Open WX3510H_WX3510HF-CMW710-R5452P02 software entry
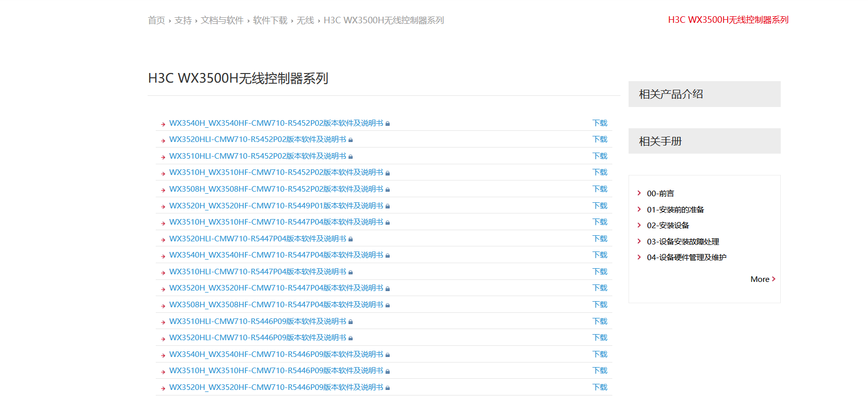 (276, 172)
